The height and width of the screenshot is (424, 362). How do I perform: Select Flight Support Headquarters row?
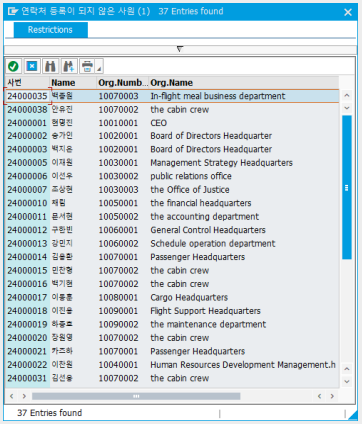[172, 311]
